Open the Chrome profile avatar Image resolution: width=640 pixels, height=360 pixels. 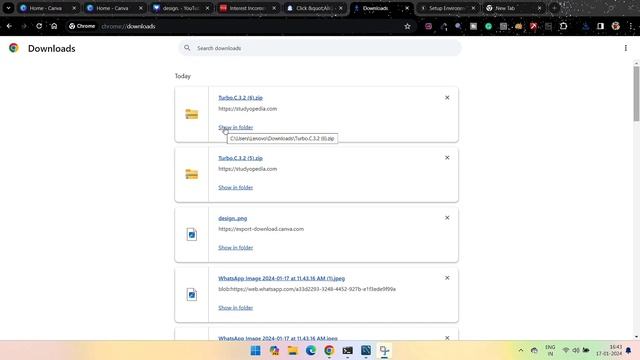(616, 26)
